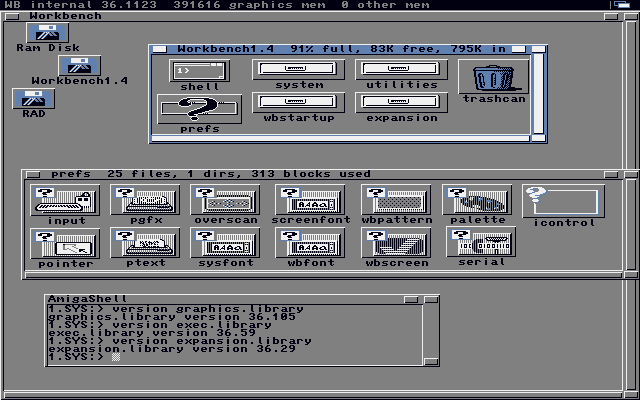Click zoom gadget of prefs window

(x=611, y=174)
